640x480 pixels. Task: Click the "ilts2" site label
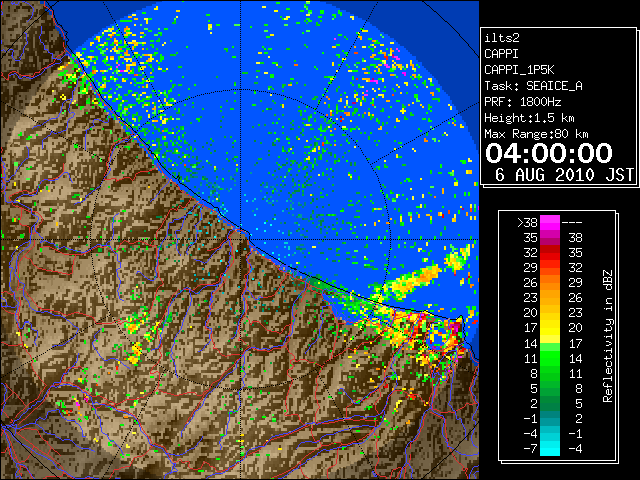(x=502, y=38)
